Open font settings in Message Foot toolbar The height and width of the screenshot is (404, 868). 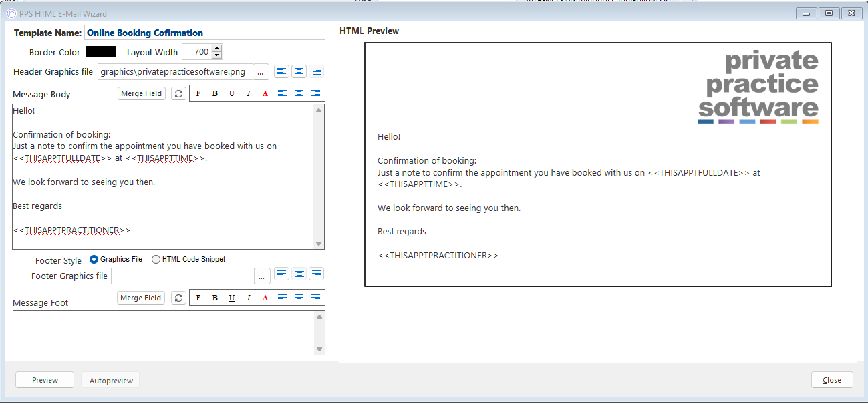(198, 298)
